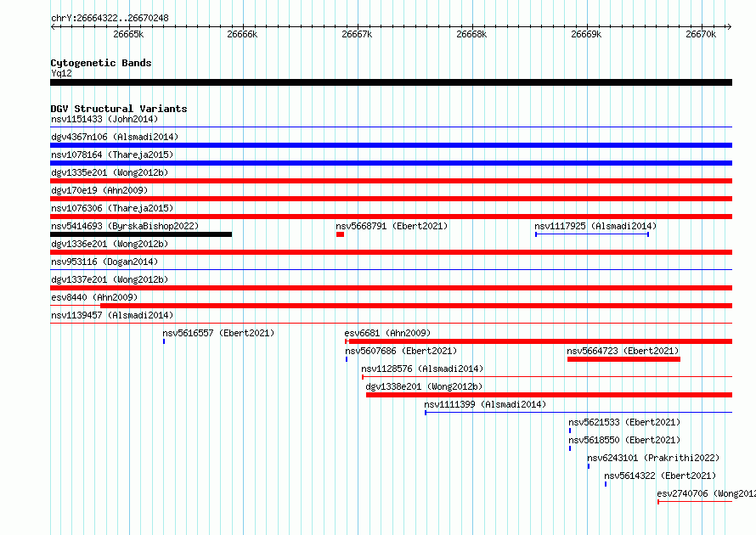Click the DGV Structural Variants track title

(x=119, y=109)
